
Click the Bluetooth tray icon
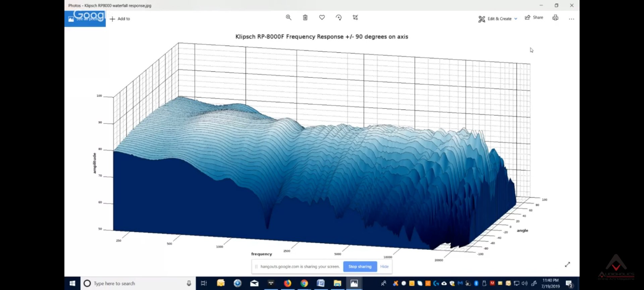point(476,283)
